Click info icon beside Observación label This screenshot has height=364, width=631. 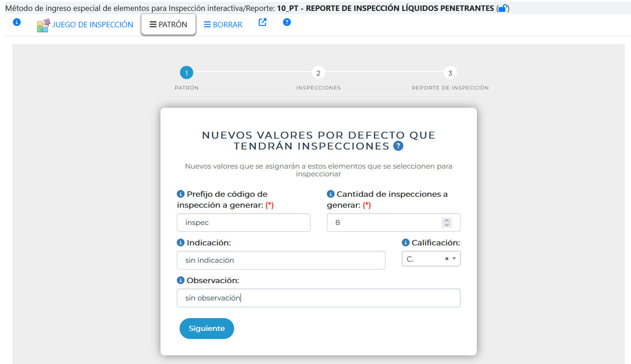click(x=180, y=280)
